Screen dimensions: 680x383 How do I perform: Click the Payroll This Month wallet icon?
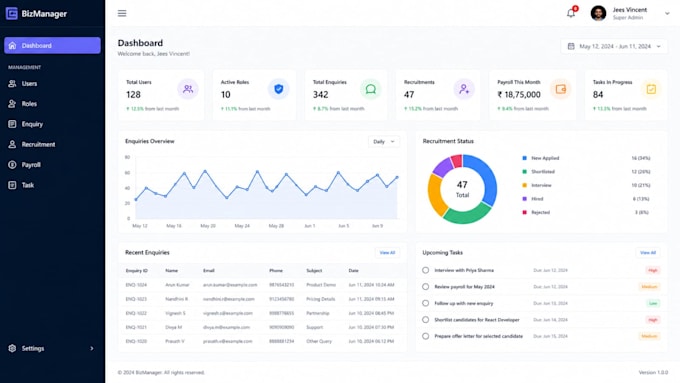(561, 89)
